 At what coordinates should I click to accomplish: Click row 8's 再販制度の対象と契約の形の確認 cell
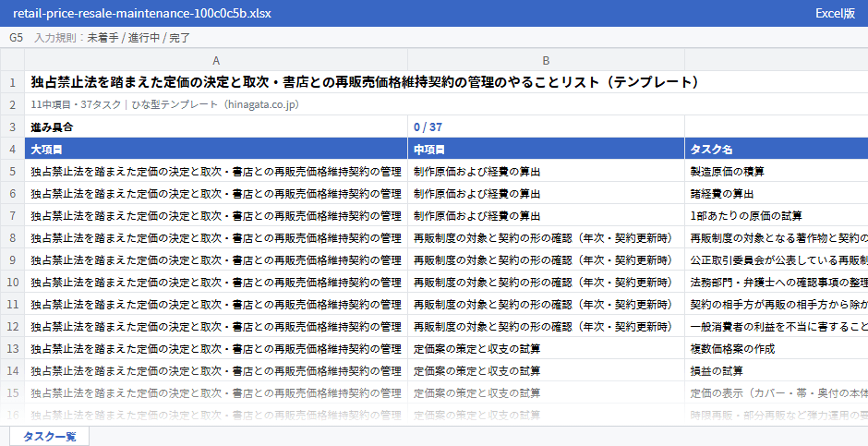(x=546, y=238)
